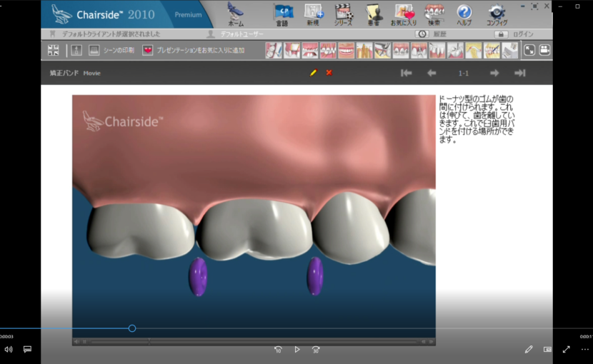
Task: Click the embedded movie's gray seek bar
Action: coord(254,342)
